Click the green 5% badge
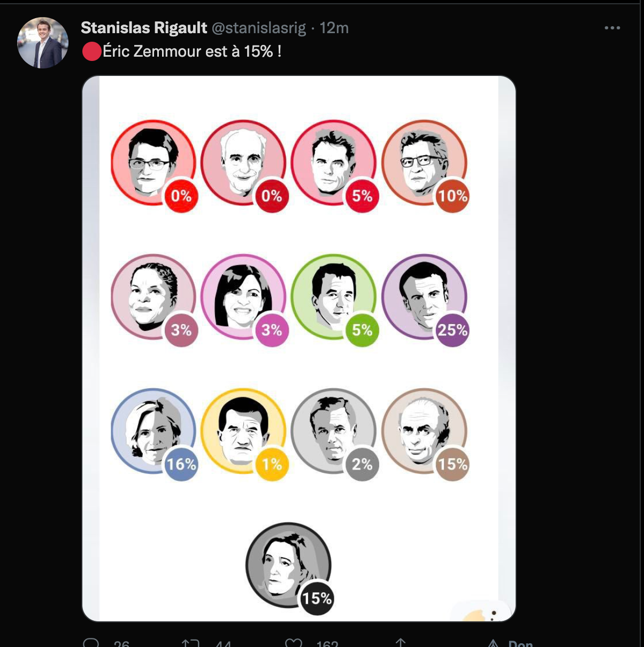 [x=362, y=330]
